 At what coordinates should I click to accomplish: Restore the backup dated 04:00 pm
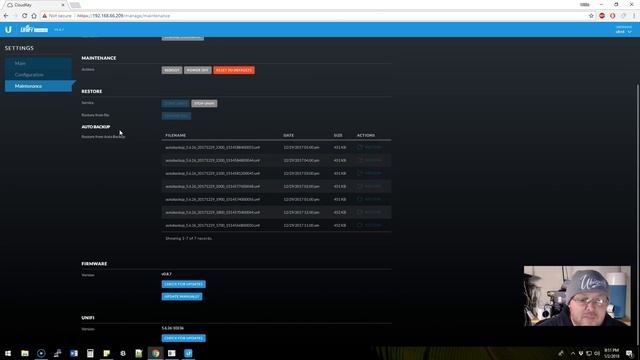pos(369,160)
